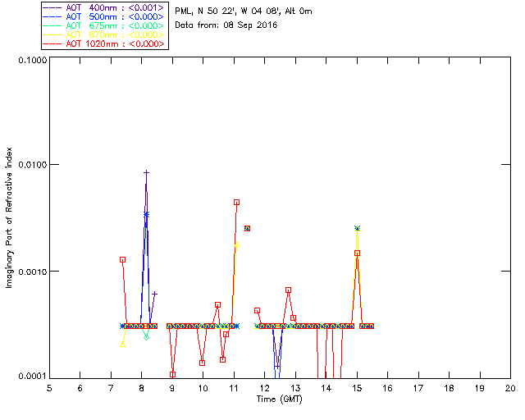525x420 pixels.
Task: Click the 0.0001 y-axis label
Action: 33,377
